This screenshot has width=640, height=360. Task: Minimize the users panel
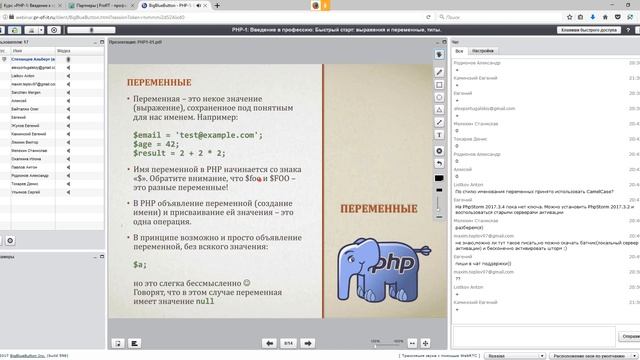95,42
